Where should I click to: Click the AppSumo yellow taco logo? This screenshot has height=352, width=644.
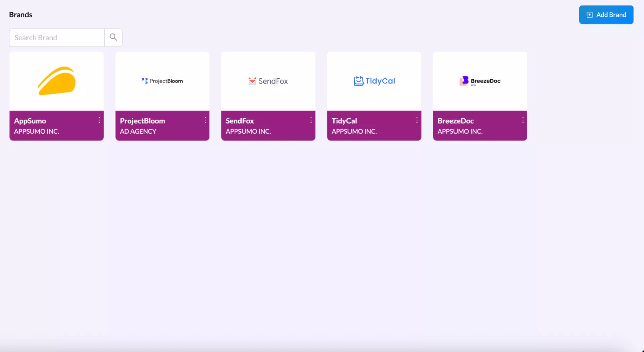click(x=57, y=81)
